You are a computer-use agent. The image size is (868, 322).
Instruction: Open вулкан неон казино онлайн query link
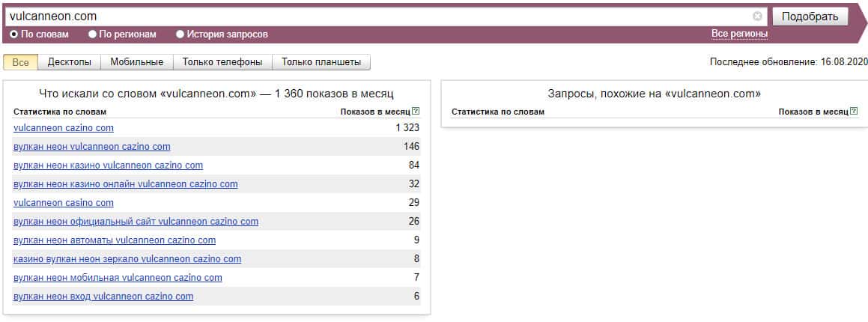click(126, 183)
